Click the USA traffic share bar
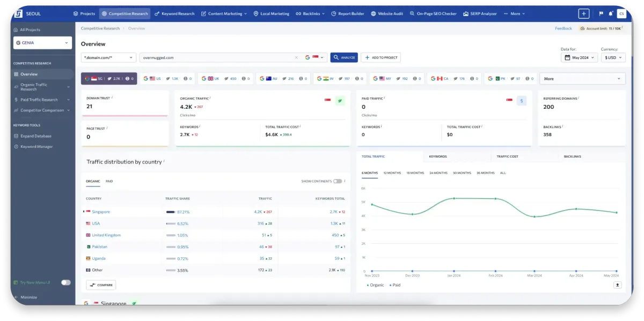Viewport: 644px width, 321px height. 171,223
